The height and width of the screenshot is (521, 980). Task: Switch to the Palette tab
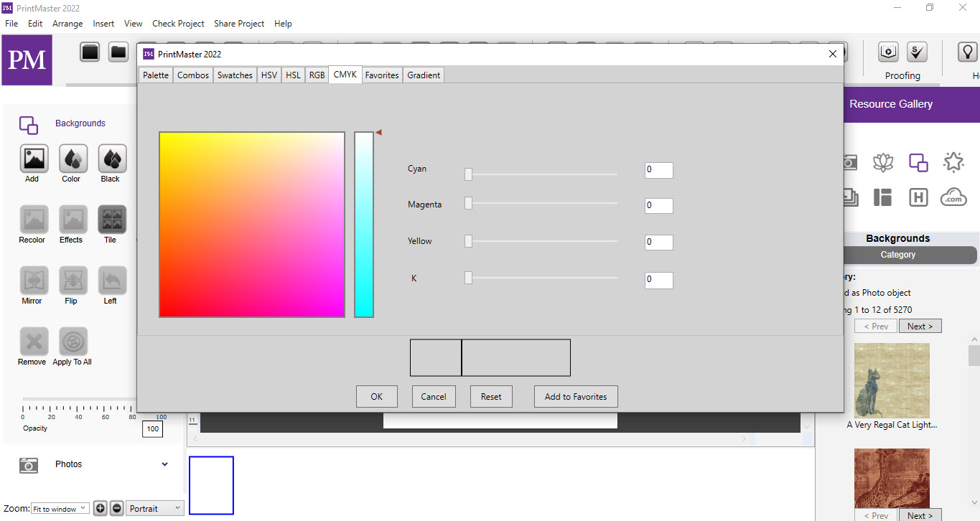coord(156,75)
